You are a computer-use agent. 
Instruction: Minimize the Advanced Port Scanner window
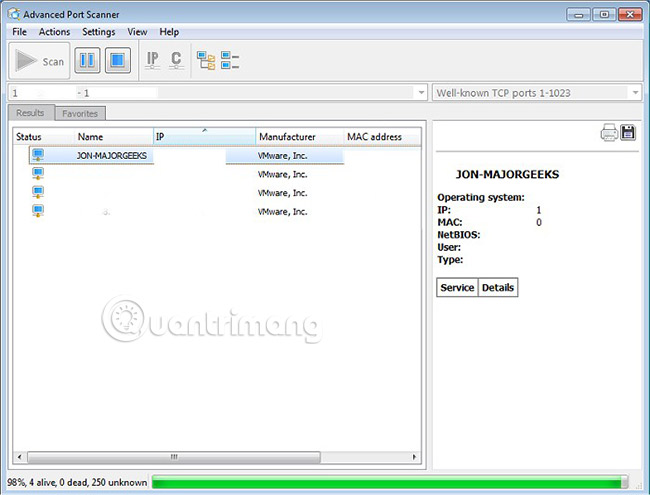tap(579, 14)
